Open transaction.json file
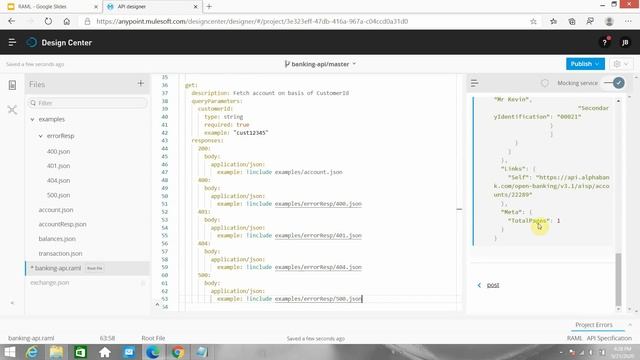Viewport: 640px width, 360px height. 60,253
